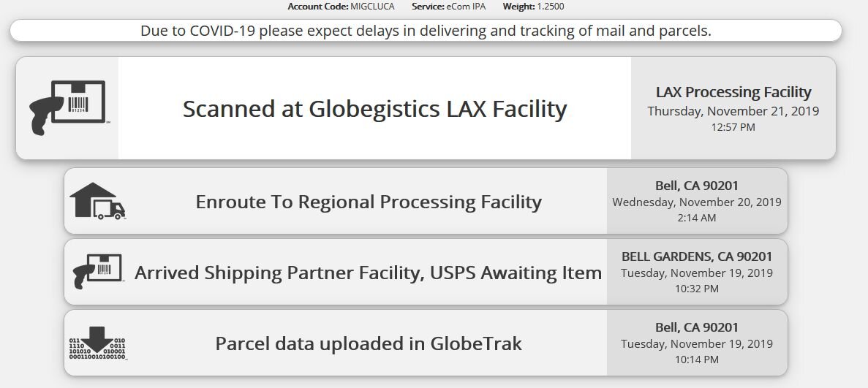Click the small scanner icon for shipping partner arrival
Viewport: 868px width, 388px height.
(x=98, y=271)
